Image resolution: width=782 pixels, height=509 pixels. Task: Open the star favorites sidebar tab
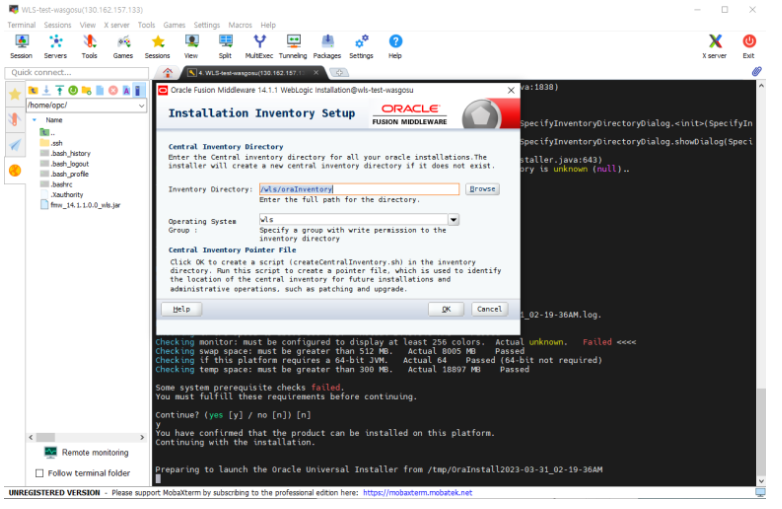(x=15, y=94)
